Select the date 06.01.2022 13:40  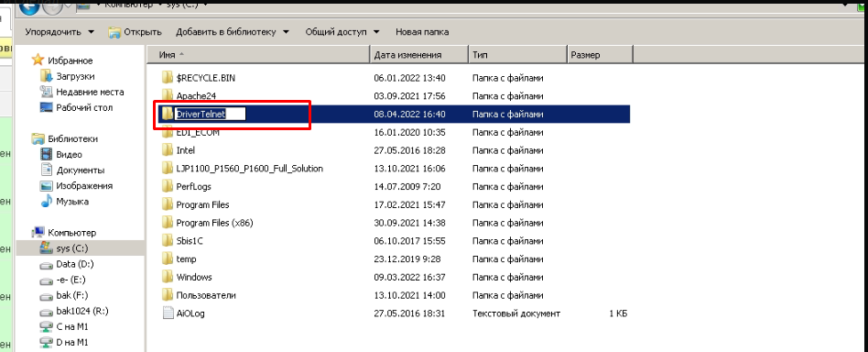click(409, 78)
